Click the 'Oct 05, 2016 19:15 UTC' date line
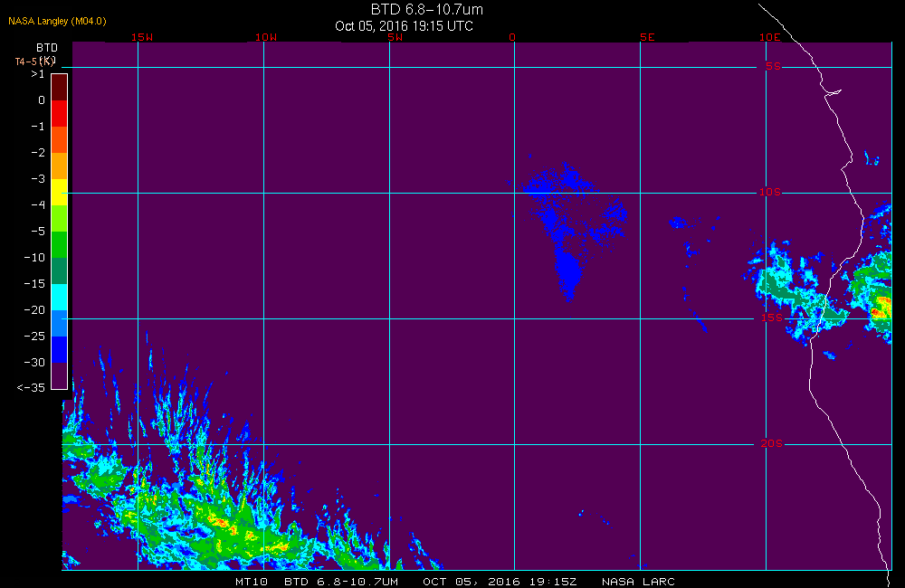 pos(404,26)
